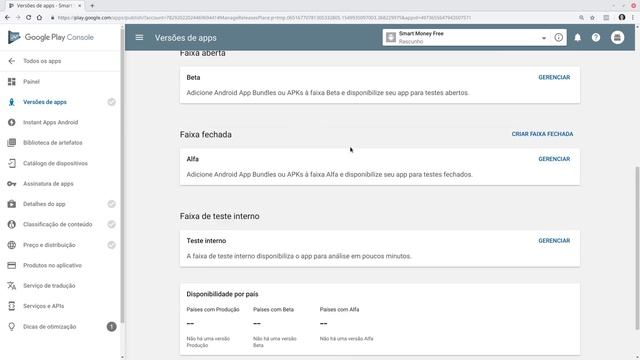Image resolution: width=640 pixels, height=360 pixels.
Task: Click the Dicas de otimização lightbulb icon
Action: tap(11, 327)
